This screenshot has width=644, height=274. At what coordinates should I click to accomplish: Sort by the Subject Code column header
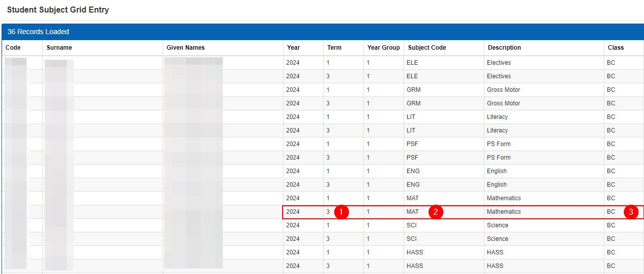point(427,48)
